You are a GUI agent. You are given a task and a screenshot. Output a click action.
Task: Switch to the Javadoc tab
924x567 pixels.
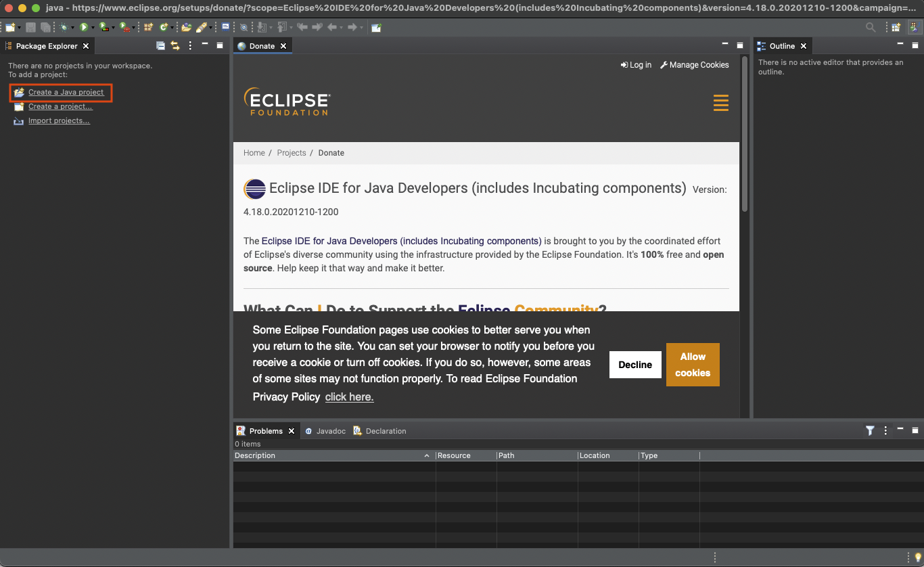tap(325, 431)
